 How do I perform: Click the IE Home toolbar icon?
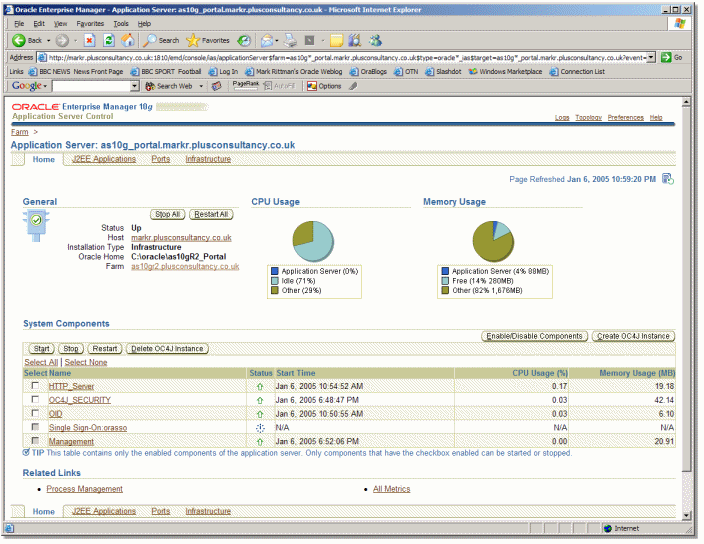point(127,41)
